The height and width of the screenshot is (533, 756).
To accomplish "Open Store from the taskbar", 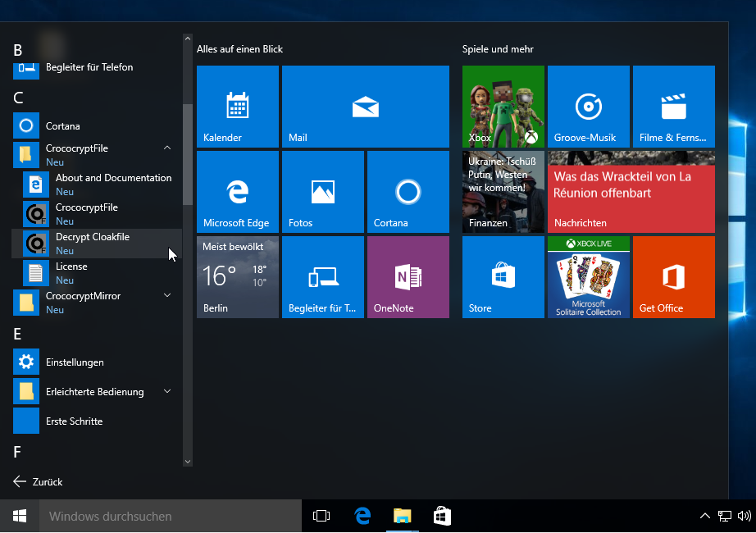I will [x=442, y=516].
